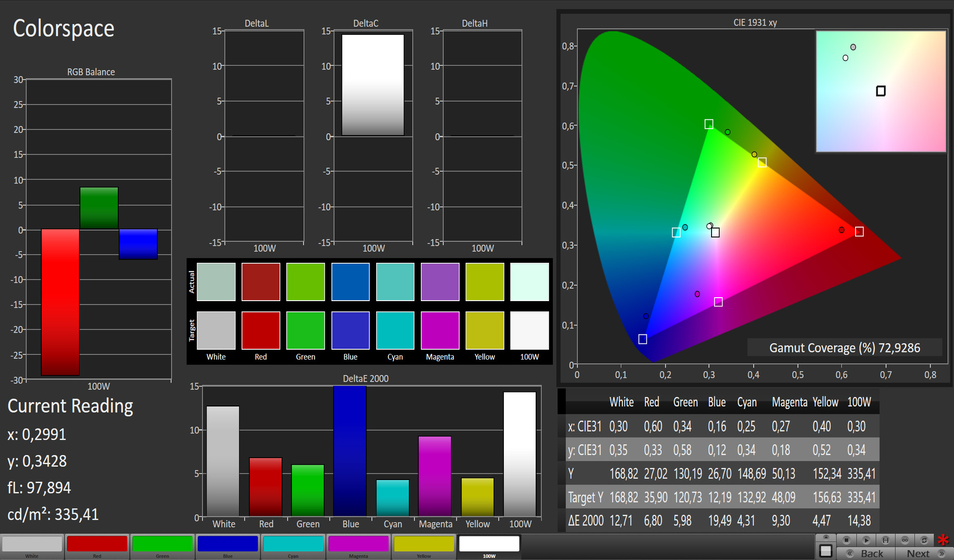
Task: Select the Cyan patch in bottom strip
Action: 293,544
